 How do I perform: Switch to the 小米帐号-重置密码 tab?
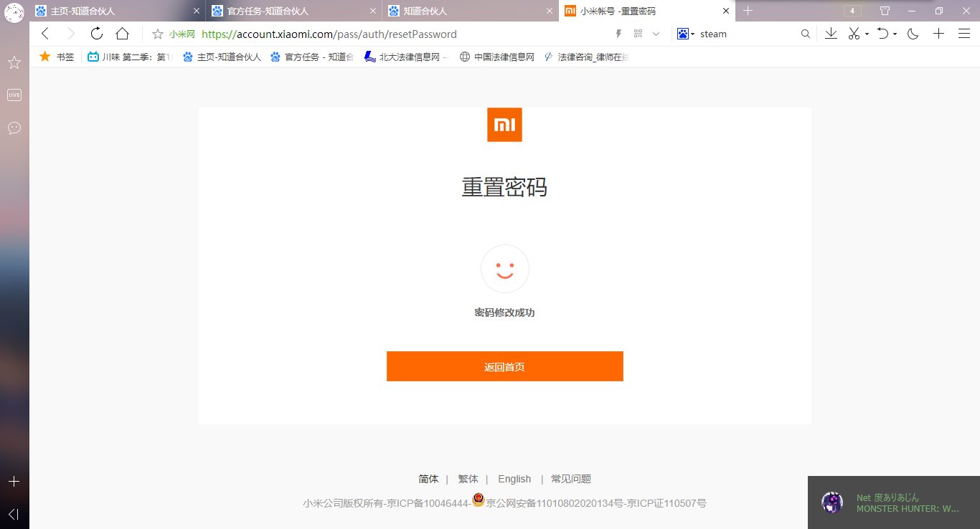[x=631, y=11]
